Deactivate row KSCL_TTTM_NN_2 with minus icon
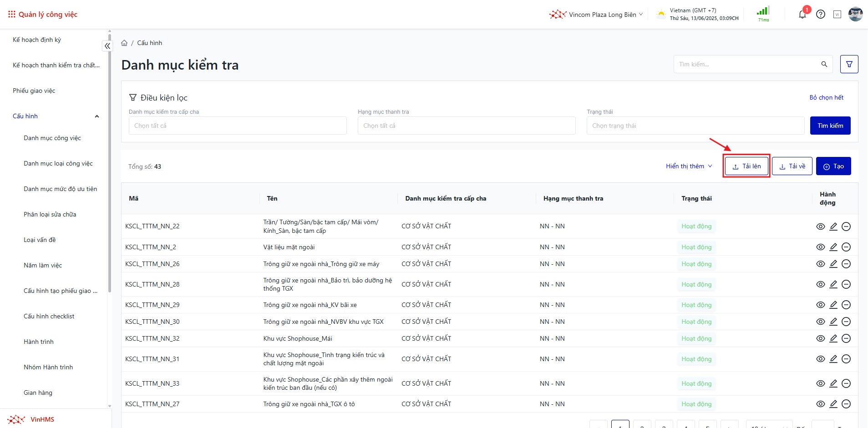868x428 pixels. pos(846,247)
